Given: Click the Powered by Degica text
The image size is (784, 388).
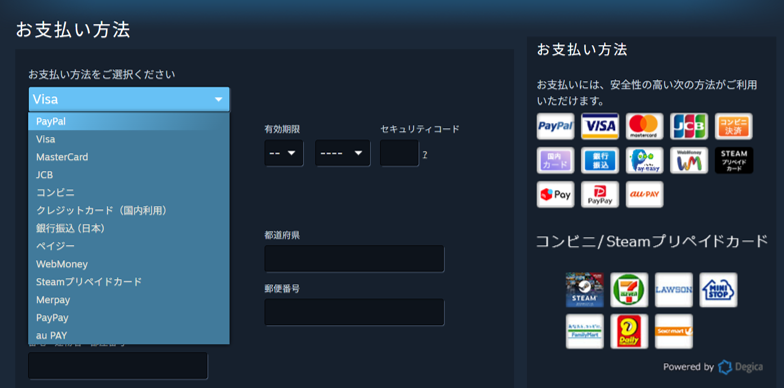Looking at the screenshot, I should click(x=712, y=367).
